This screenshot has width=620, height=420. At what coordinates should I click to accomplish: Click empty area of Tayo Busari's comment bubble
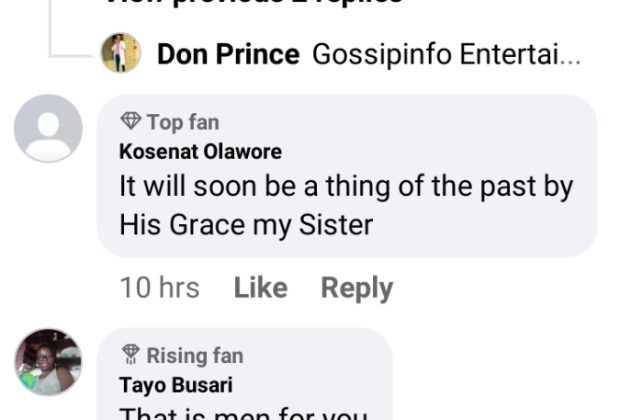coord(330,375)
